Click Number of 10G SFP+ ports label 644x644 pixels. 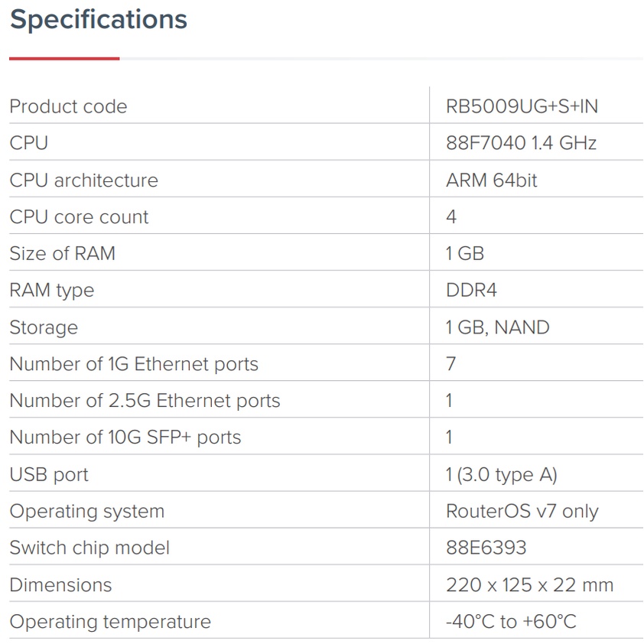(125, 437)
